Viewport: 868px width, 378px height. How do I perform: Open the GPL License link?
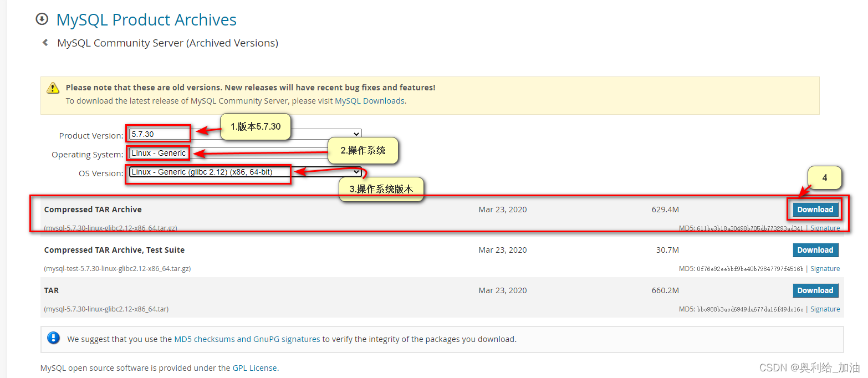pos(255,367)
